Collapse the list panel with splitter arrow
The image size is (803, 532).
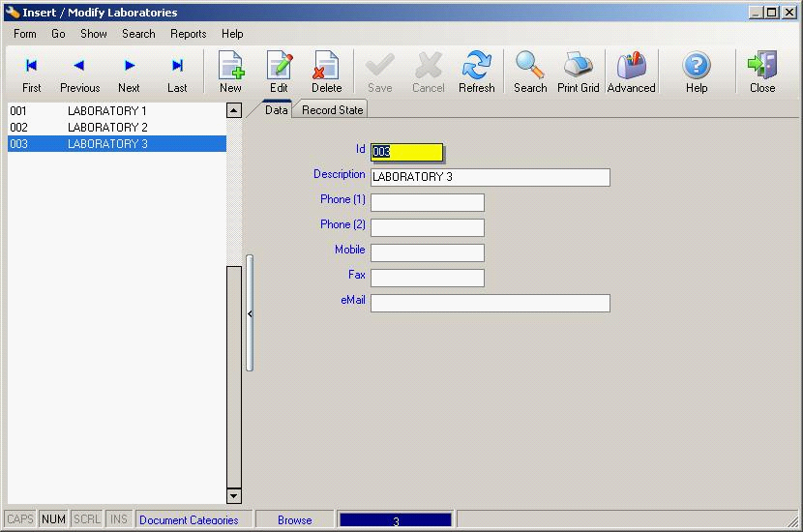click(x=250, y=313)
